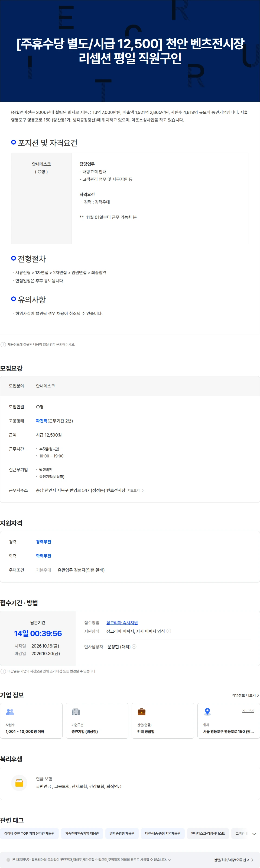The image size is (260, 868).
Task: Click the 전형절차 section heading
Action: coord(32,259)
